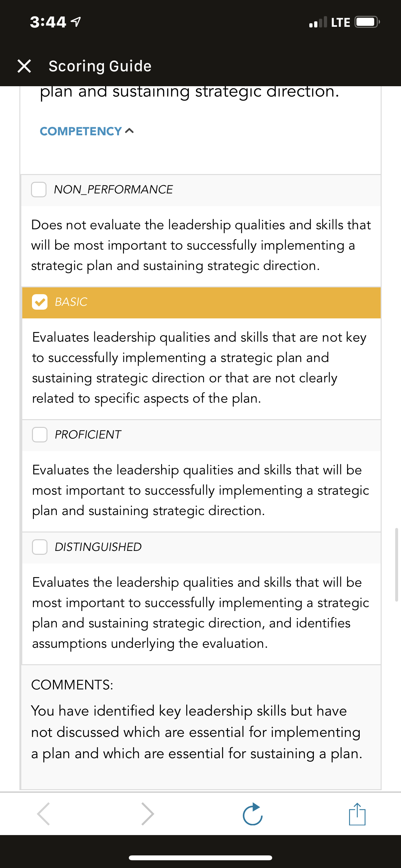Check the DISTINGUISHED checkbox
This screenshot has width=401, height=868.
(x=40, y=547)
